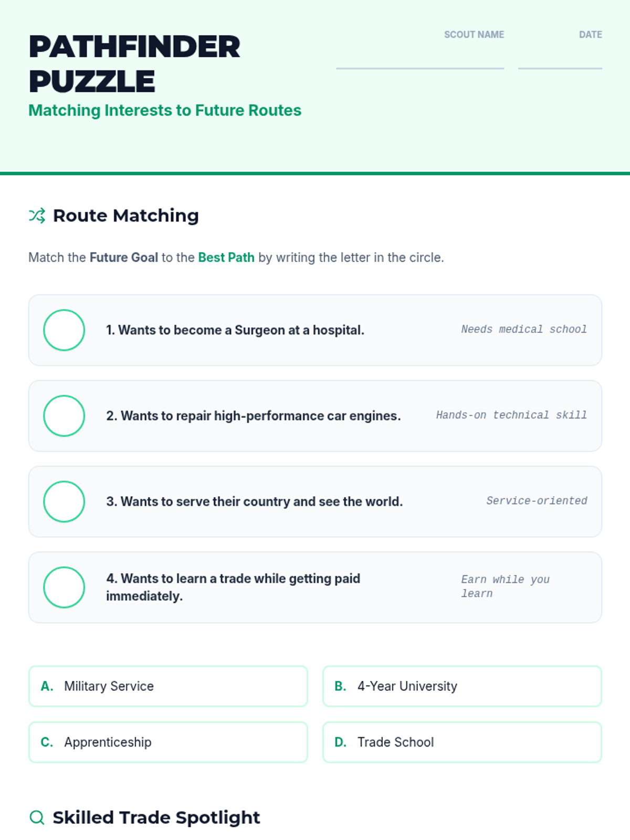Click the Skilled Trade Spotlight heading
The width and height of the screenshot is (630, 840).
156,817
